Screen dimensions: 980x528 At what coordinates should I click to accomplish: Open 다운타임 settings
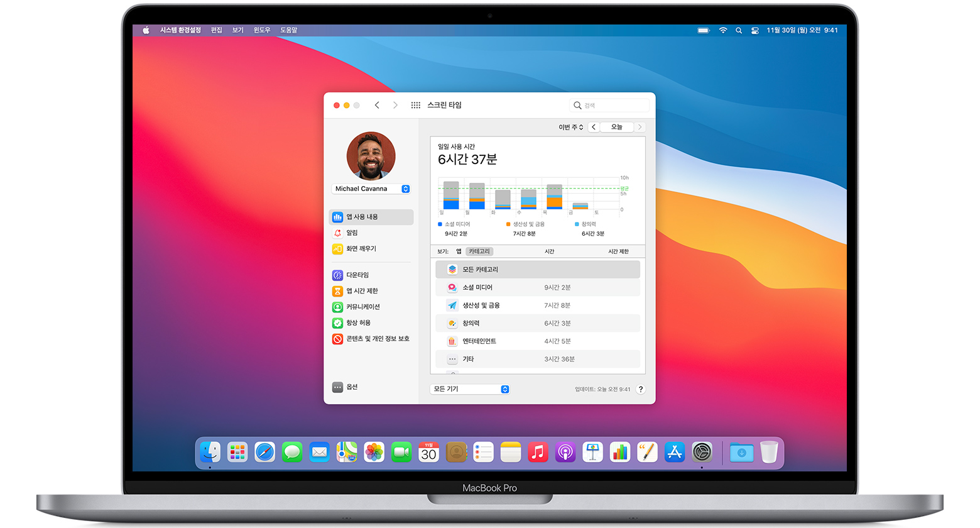358,275
